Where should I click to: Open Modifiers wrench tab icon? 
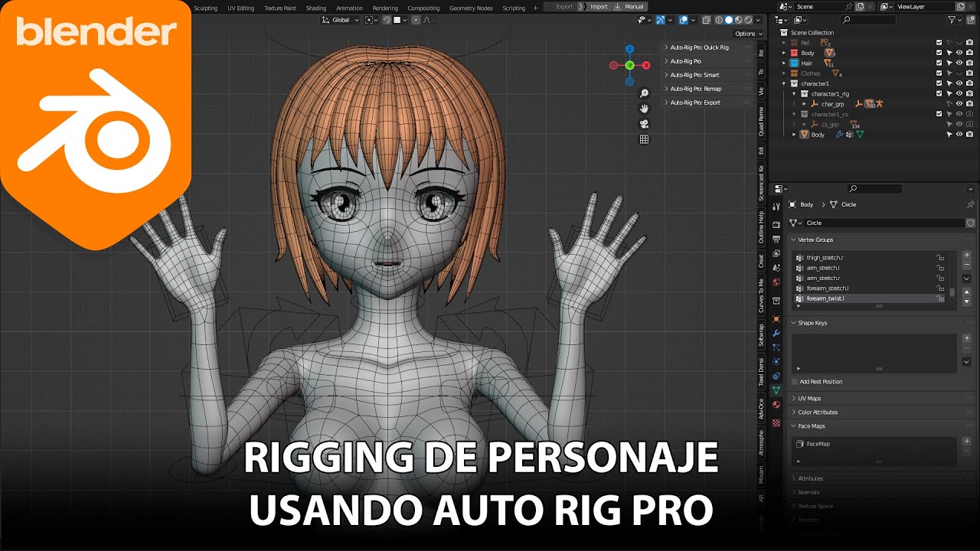[776, 333]
